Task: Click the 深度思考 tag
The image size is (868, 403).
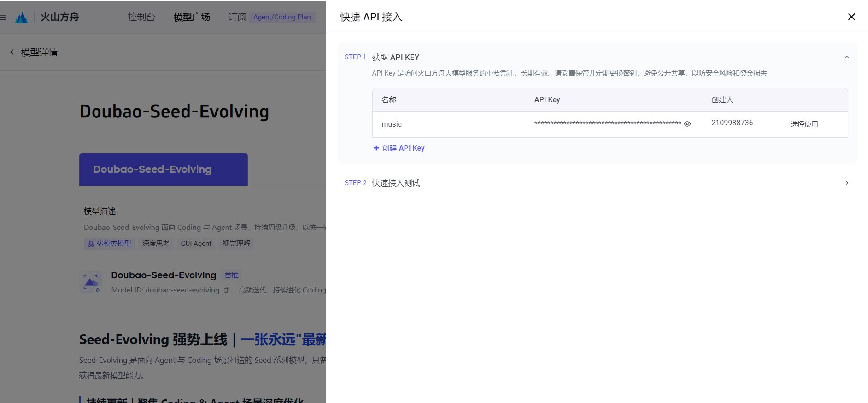Action: pos(156,244)
